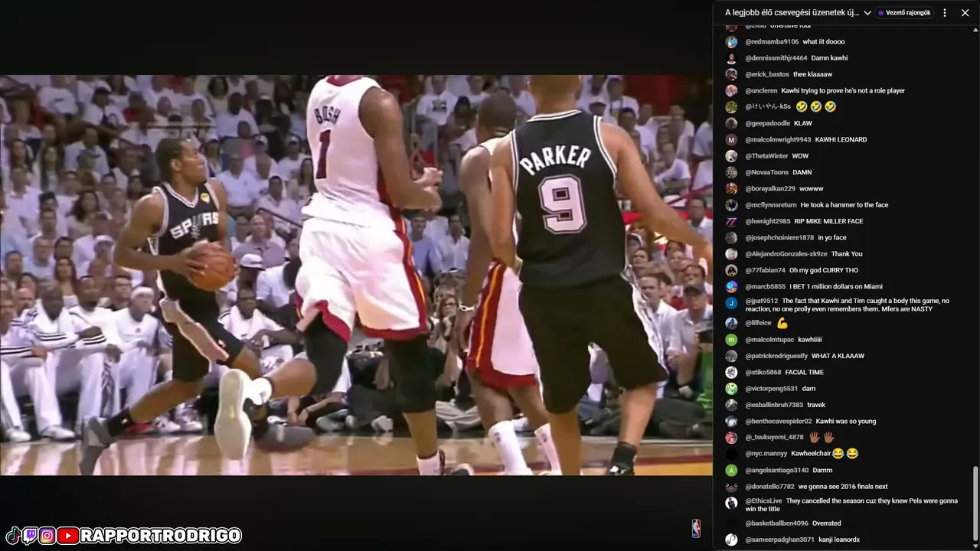Click the message "kawhiiiii"
This screenshot has width=980, height=551.
tap(810, 340)
